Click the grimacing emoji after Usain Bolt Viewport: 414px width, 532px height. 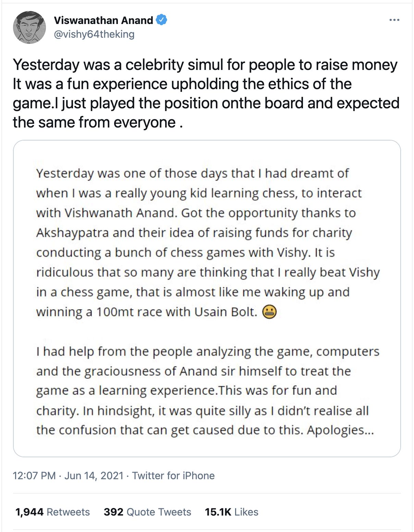[269, 312]
